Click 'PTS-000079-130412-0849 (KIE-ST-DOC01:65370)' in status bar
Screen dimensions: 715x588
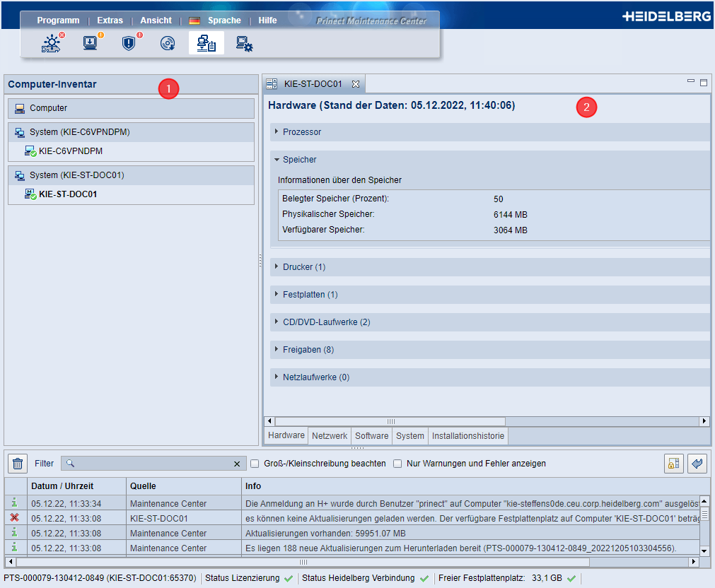pos(100,578)
